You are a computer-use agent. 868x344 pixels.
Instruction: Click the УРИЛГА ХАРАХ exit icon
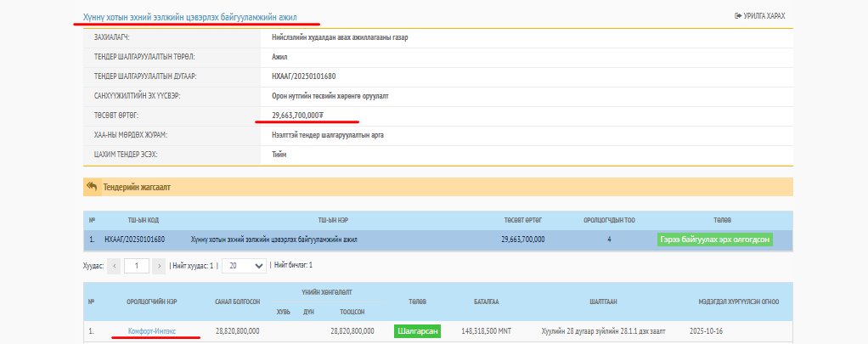pyautogui.click(x=737, y=16)
